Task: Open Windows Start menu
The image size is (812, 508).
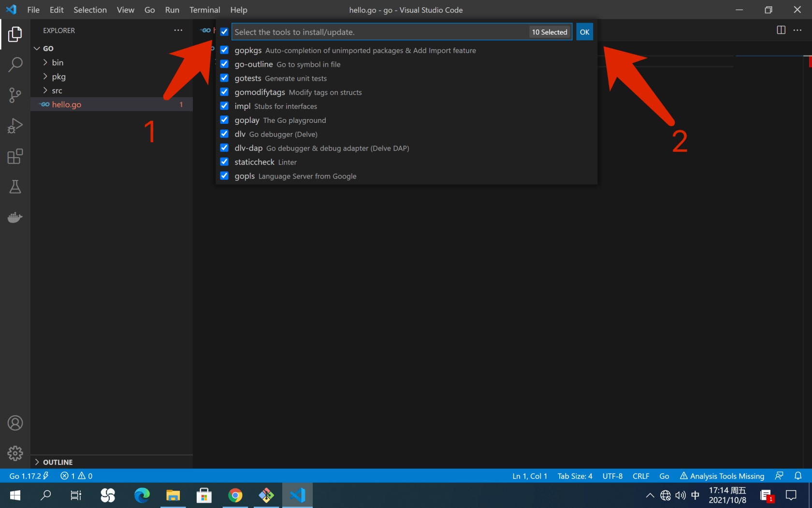Action: click(x=15, y=495)
